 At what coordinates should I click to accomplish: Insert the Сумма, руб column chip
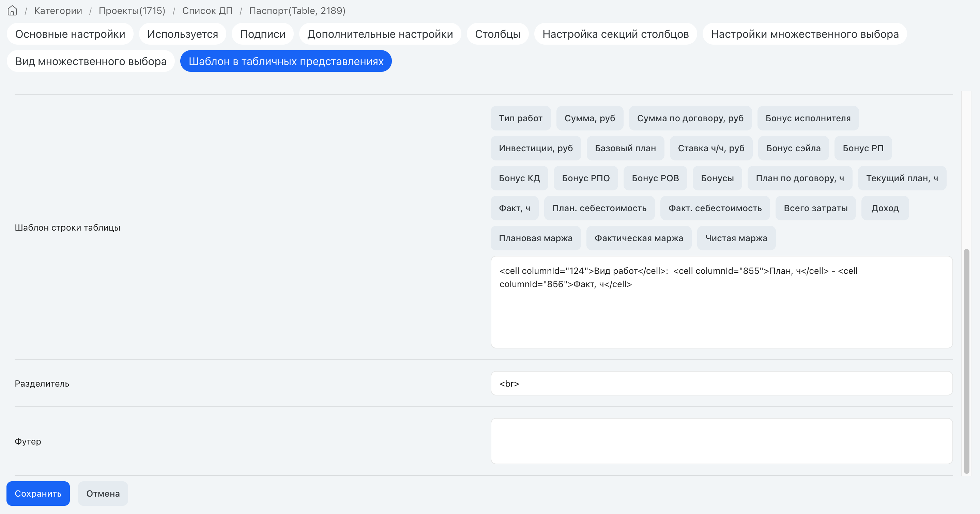click(x=590, y=118)
